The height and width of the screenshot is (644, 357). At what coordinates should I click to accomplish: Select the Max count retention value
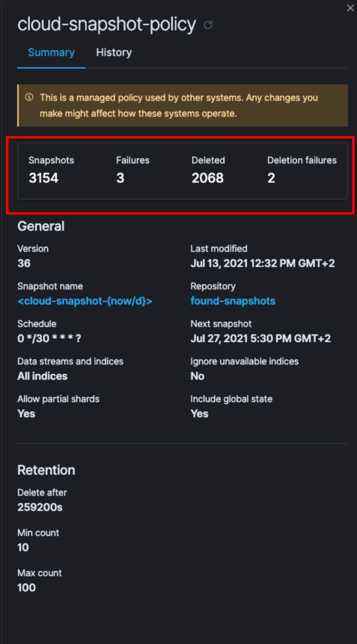26,587
